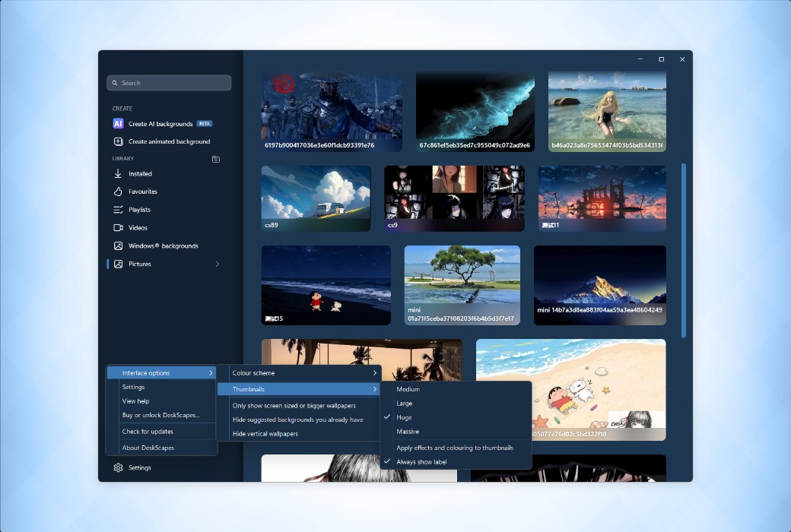
Task: Close the DeskScapes window
Action: tap(682, 59)
